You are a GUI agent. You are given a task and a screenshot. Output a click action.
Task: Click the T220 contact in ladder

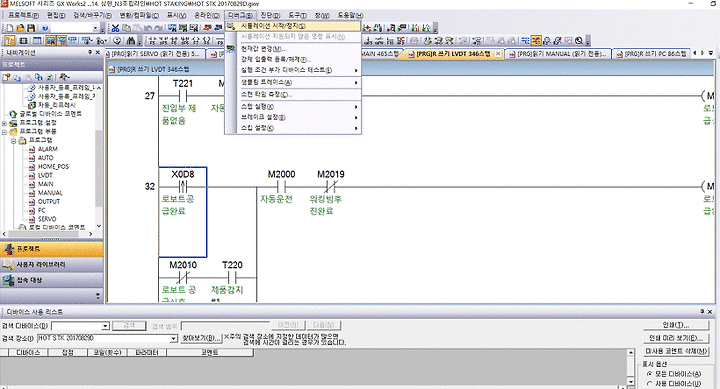232,277
